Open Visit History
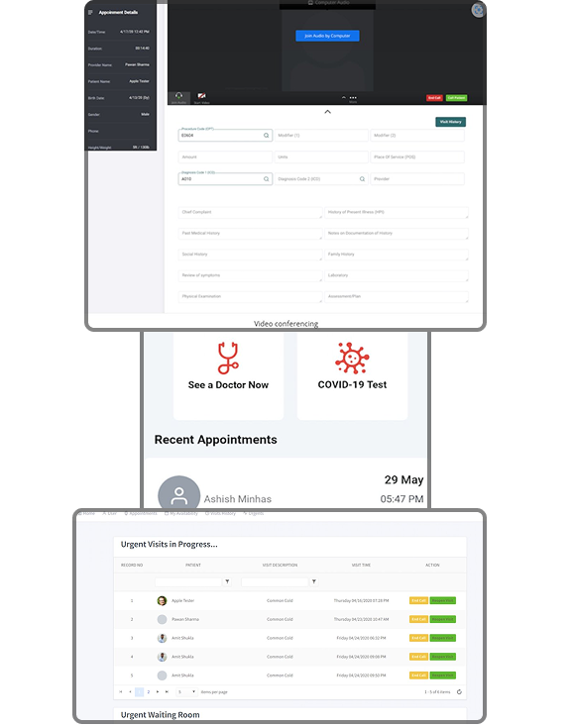 click(451, 122)
